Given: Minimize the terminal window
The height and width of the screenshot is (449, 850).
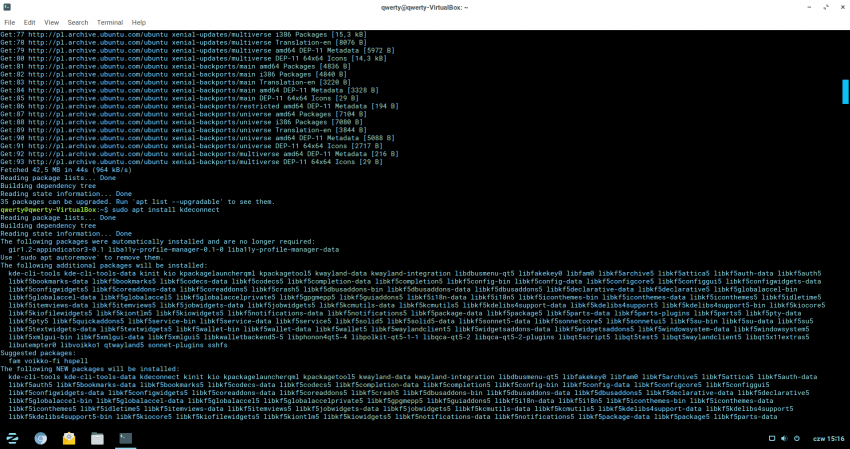Looking at the screenshot, I should pyautogui.click(x=809, y=8).
